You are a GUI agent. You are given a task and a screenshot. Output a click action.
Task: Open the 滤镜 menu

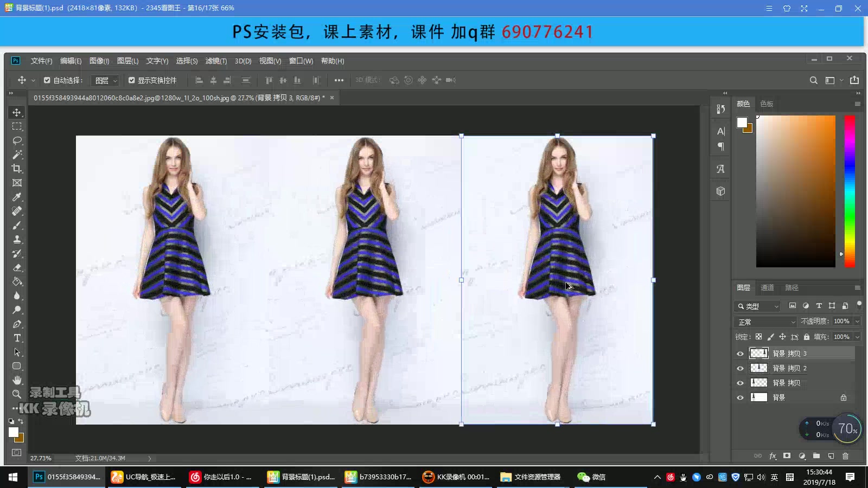(x=217, y=61)
